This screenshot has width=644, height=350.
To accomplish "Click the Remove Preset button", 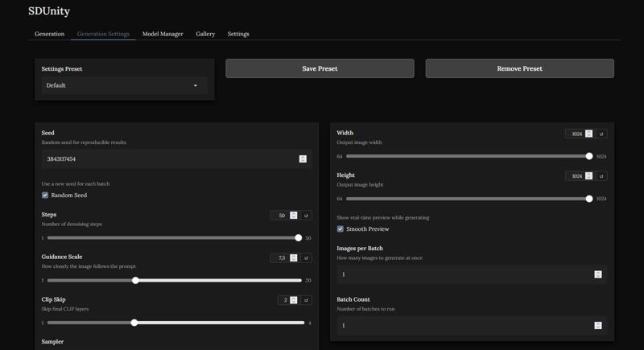I will tap(519, 68).
